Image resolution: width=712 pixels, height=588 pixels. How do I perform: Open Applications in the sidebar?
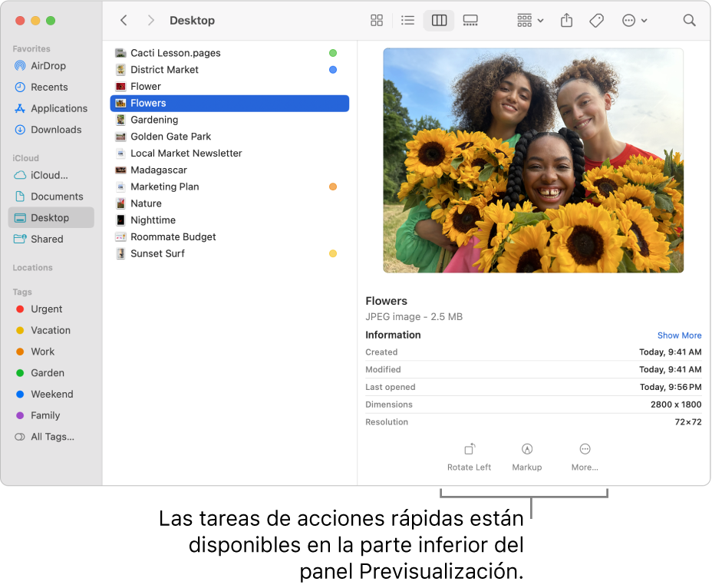[x=59, y=108]
